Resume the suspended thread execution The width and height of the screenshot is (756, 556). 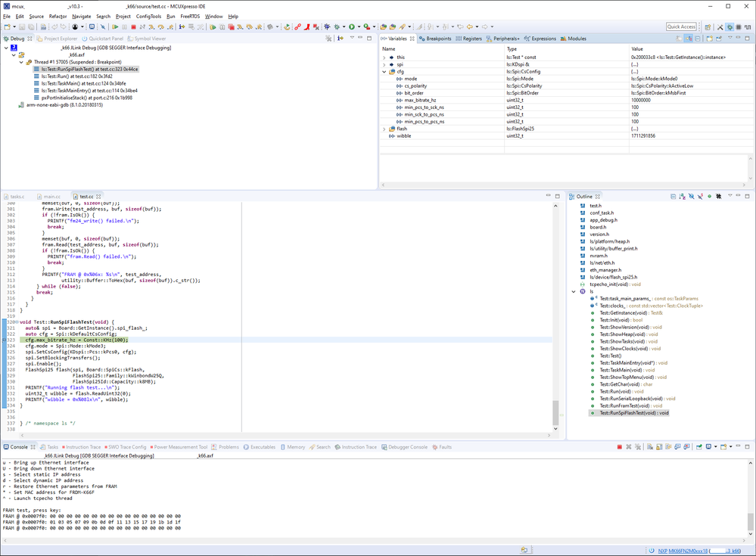(213, 26)
